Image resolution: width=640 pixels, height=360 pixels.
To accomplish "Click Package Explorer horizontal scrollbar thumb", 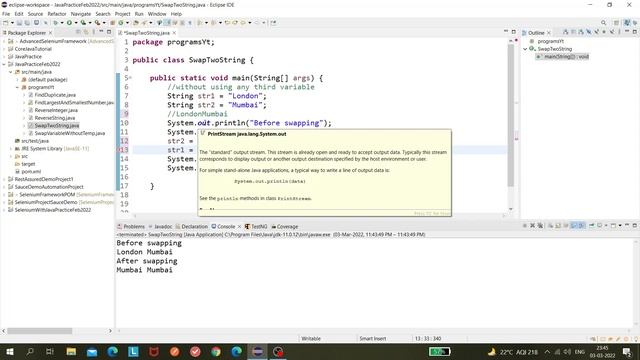I will (40, 331).
